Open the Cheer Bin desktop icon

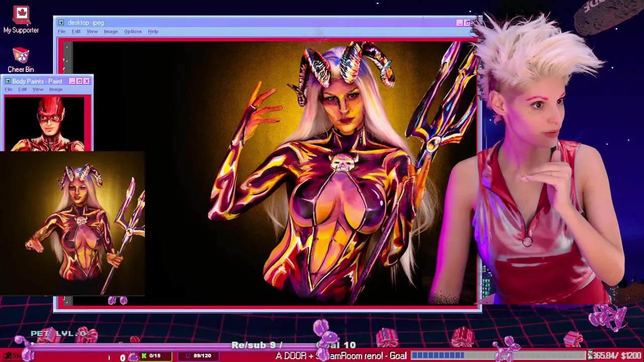[21, 60]
